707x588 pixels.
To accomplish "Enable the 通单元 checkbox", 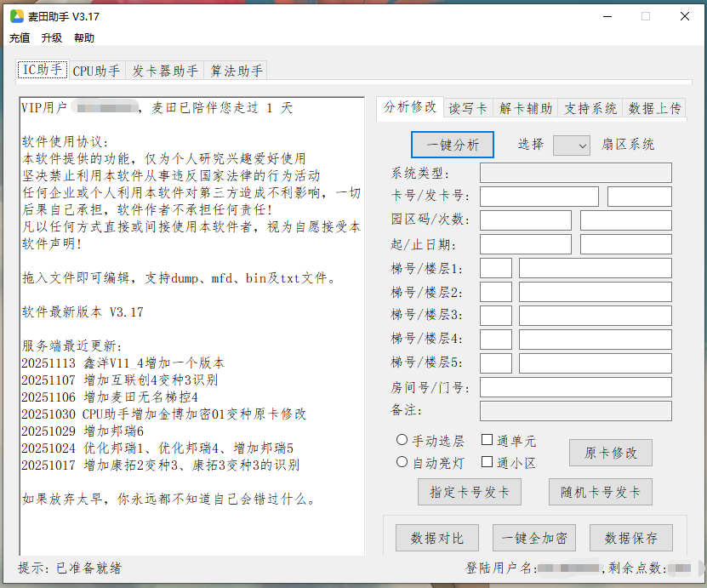I will pyautogui.click(x=487, y=439).
